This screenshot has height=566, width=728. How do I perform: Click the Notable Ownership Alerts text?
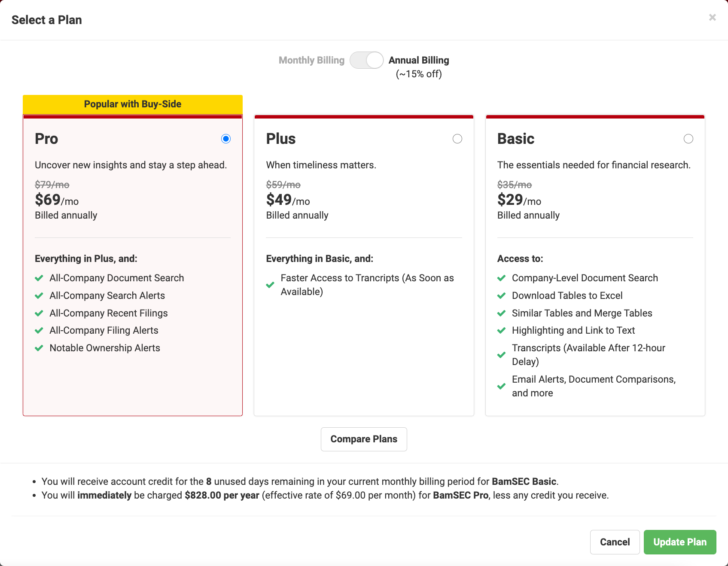click(x=105, y=348)
